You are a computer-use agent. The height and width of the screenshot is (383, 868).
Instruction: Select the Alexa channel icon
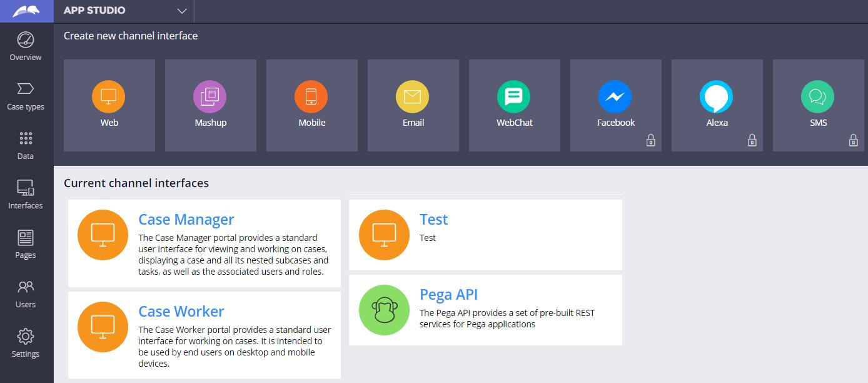click(717, 97)
